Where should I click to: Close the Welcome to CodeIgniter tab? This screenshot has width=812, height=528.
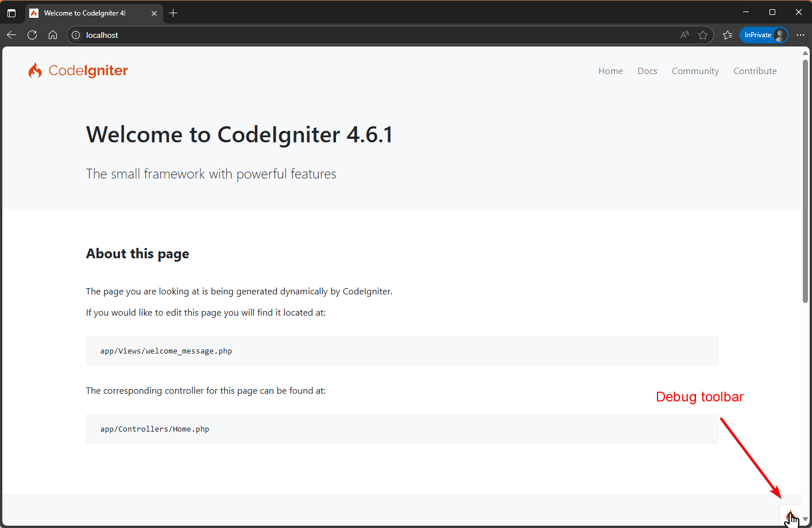(154, 13)
